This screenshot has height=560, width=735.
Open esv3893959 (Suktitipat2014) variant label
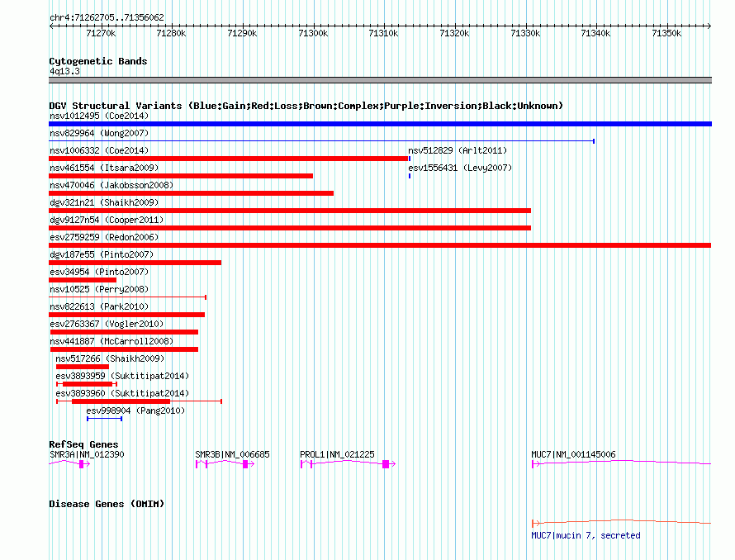pyautogui.click(x=122, y=376)
